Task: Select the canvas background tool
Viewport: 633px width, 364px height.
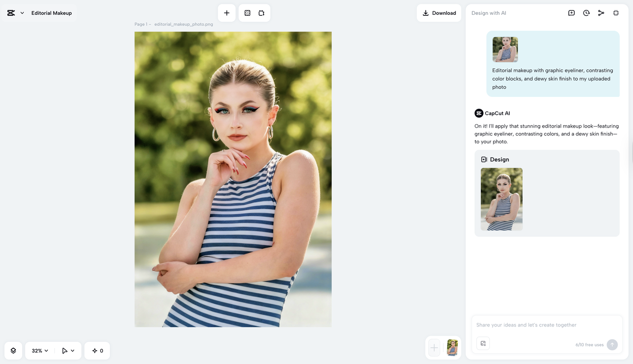Action: (247, 12)
